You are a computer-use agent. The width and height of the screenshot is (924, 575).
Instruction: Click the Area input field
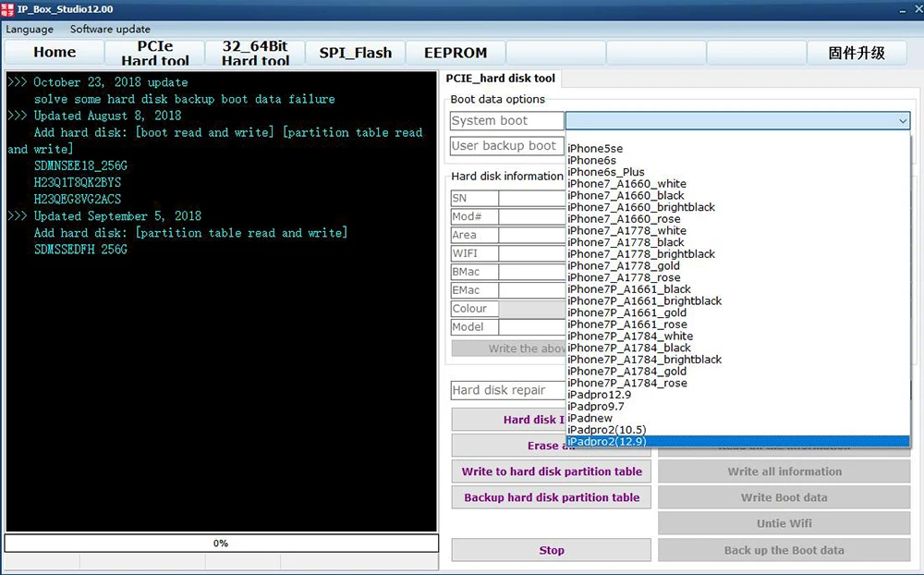point(532,235)
